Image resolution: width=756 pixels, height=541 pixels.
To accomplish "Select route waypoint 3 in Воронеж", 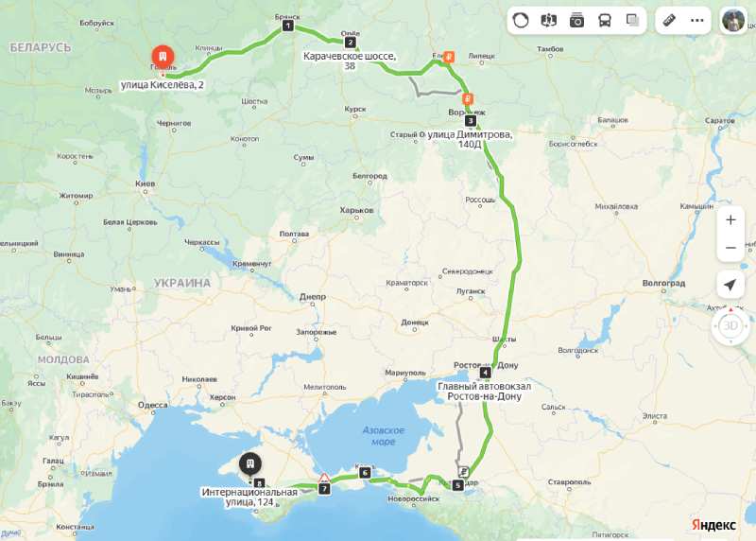I will pyautogui.click(x=471, y=121).
